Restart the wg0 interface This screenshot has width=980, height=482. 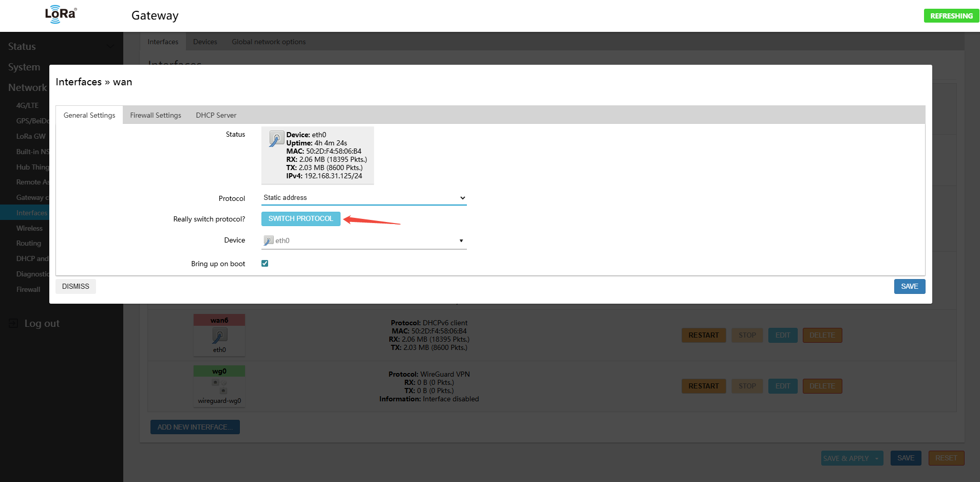(703, 386)
